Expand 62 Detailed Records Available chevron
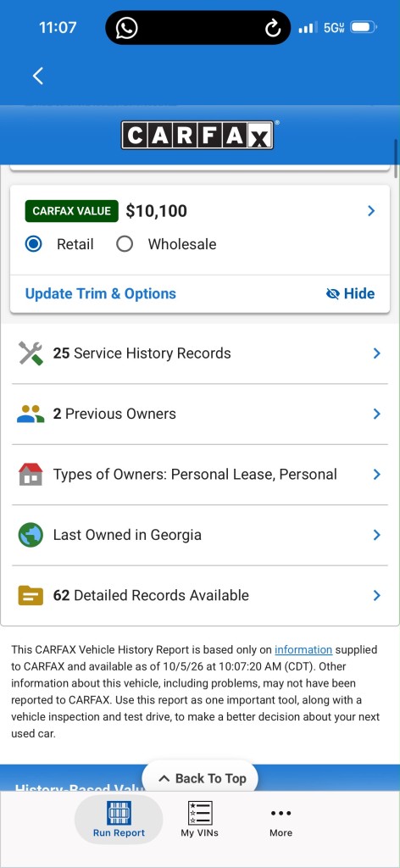 click(x=377, y=596)
